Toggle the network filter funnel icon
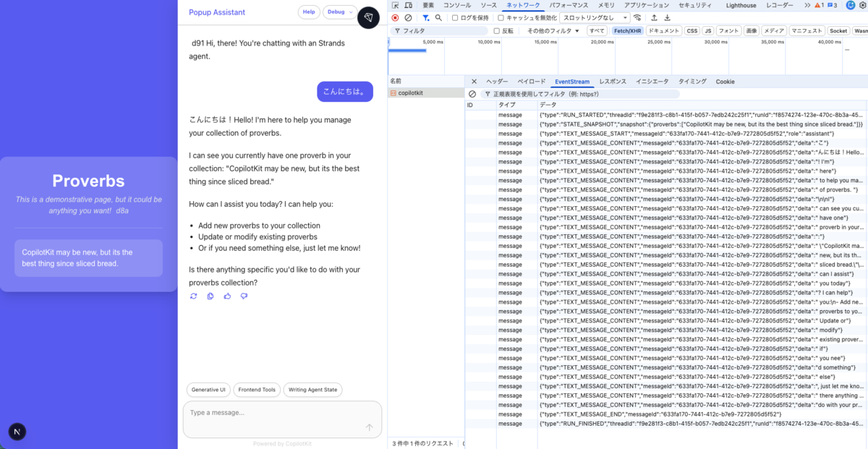 pos(425,17)
